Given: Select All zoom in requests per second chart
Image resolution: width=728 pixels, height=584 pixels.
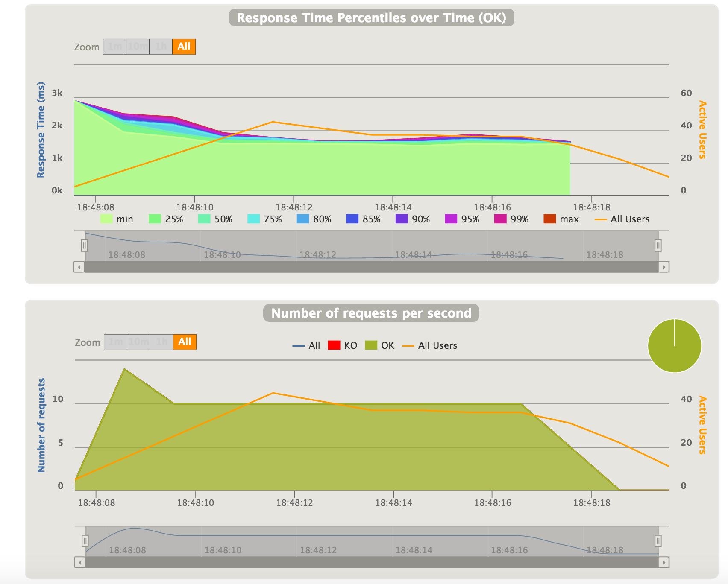Looking at the screenshot, I should (x=185, y=342).
